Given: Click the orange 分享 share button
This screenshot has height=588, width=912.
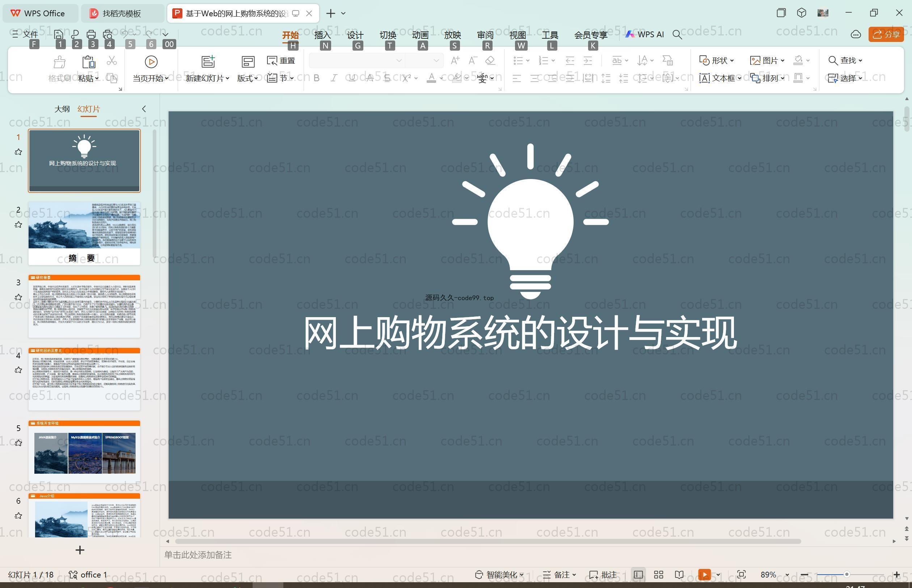Looking at the screenshot, I should point(886,34).
